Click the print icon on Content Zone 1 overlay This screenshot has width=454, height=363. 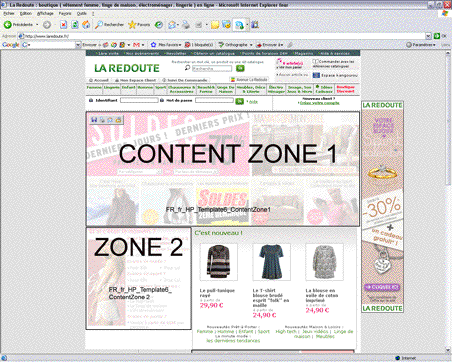pos(102,120)
